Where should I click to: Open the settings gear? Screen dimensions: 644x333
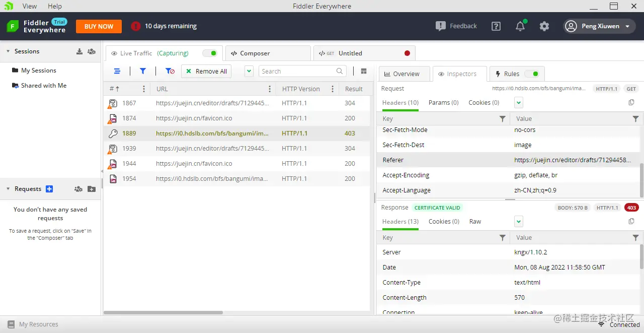coord(544,26)
